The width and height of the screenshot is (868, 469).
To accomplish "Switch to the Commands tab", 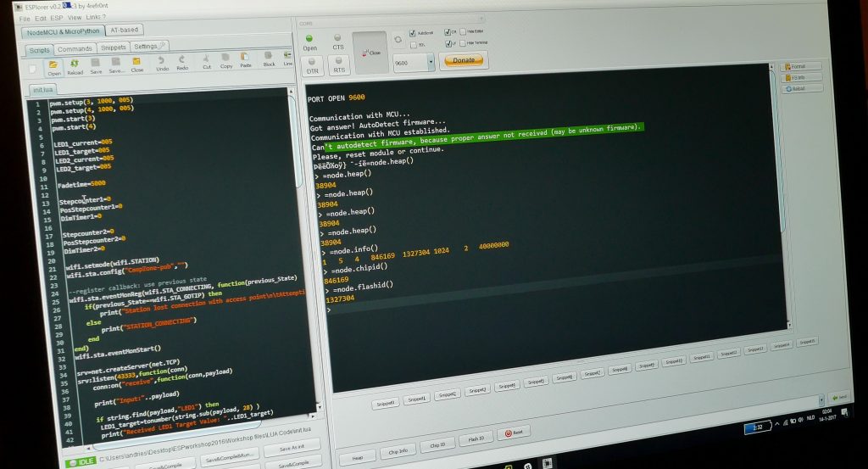I will (75, 48).
